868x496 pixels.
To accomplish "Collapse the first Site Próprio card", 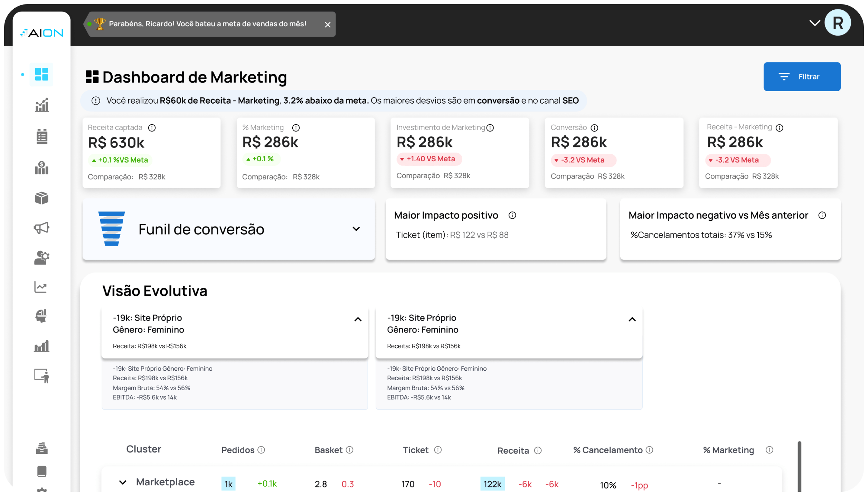I will pos(358,319).
